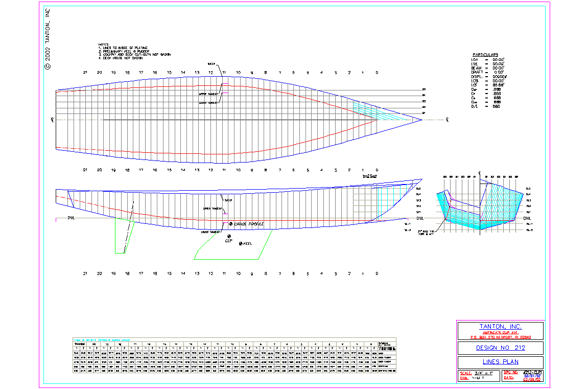Click the centerline symbol at the stern end

[53, 120]
